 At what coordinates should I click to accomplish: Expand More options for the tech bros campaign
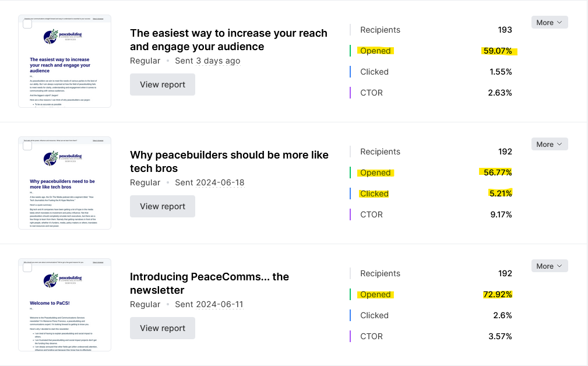pyautogui.click(x=549, y=144)
